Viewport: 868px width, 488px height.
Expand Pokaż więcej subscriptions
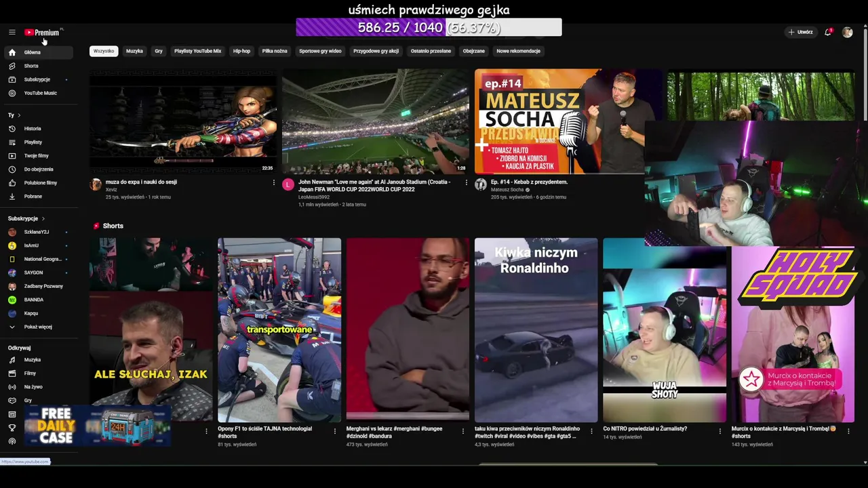coord(39,327)
